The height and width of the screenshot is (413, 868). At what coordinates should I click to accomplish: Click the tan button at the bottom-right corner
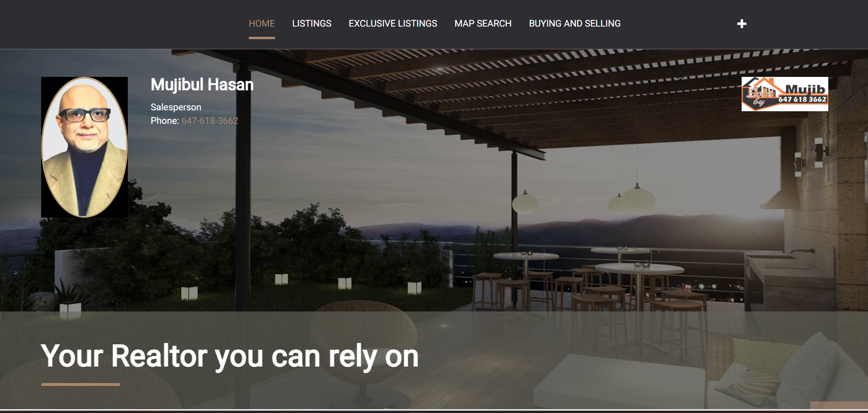pyautogui.click(x=839, y=405)
